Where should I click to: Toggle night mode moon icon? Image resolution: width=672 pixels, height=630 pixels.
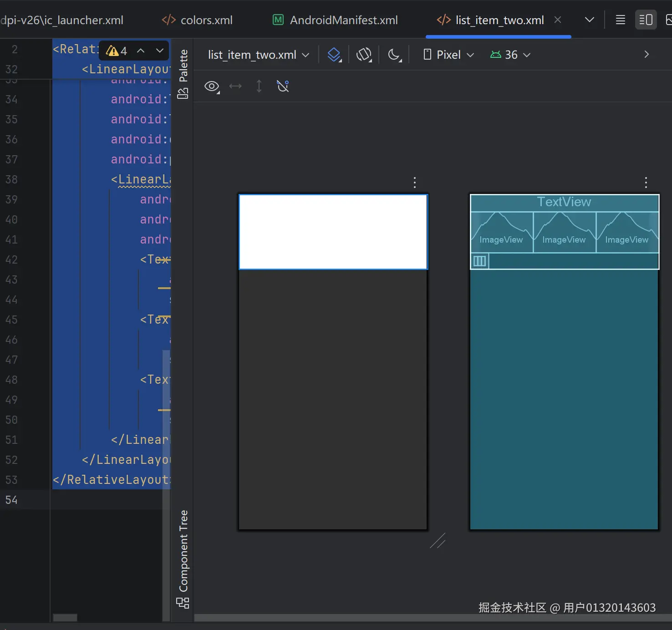pyautogui.click(x=394, y=55)
